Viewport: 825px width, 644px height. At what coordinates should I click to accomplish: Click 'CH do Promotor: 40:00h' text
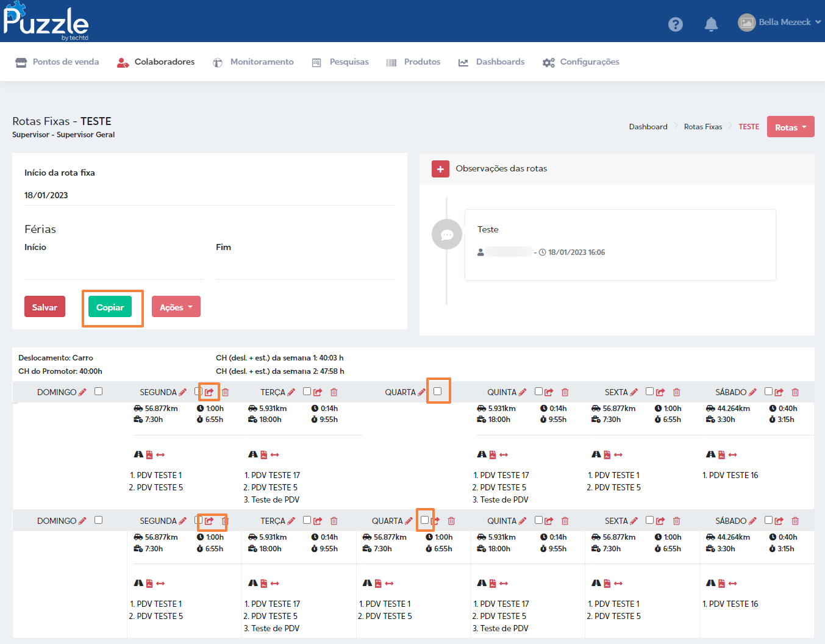click(60, 371)
